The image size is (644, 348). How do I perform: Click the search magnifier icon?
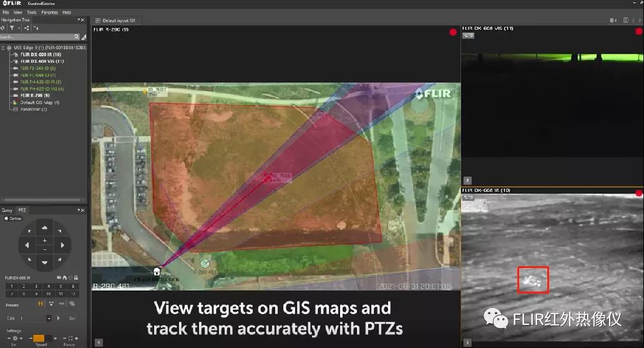[x=77, y=37]
